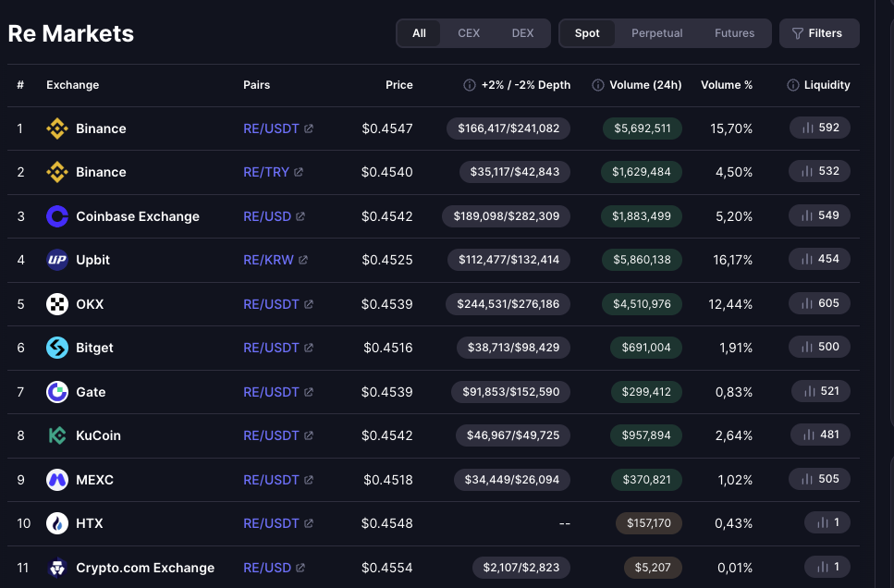Viewport: 894px width, 588px height.
Task: Click the OKX liquidity score 605 badge
Action: click(x=819, y=303)
